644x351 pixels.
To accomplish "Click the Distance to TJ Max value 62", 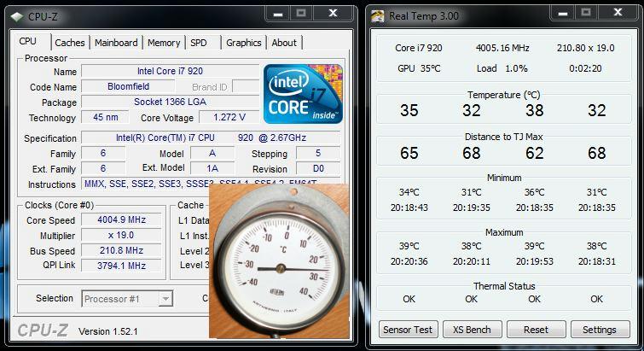I will coord(534,154).
